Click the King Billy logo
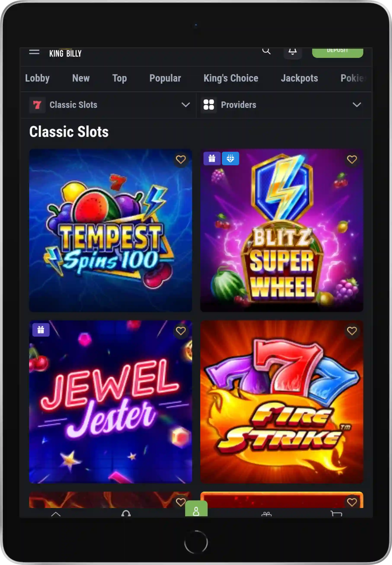 pos(65,53)
